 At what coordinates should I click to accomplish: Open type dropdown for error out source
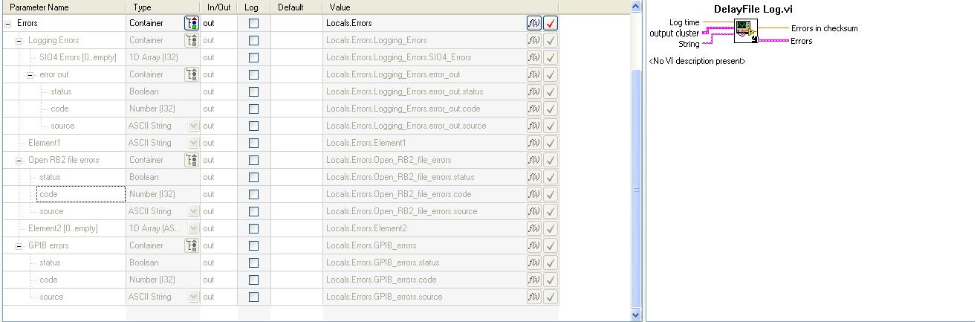[x=194, y=126]
